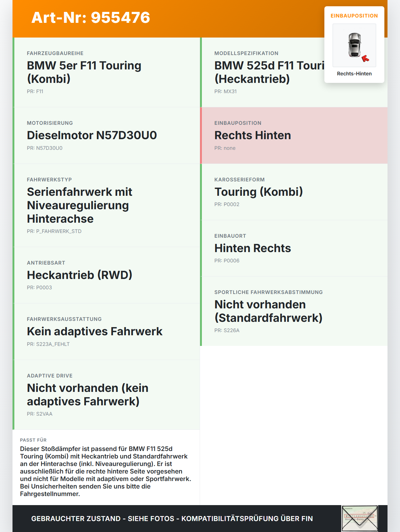Select the BMW 525d F11 Heckantrieb card

[x=294, y=72]
